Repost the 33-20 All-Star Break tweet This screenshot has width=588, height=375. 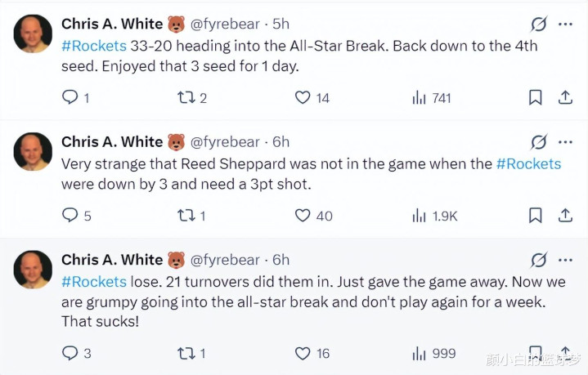click(186, 98)
